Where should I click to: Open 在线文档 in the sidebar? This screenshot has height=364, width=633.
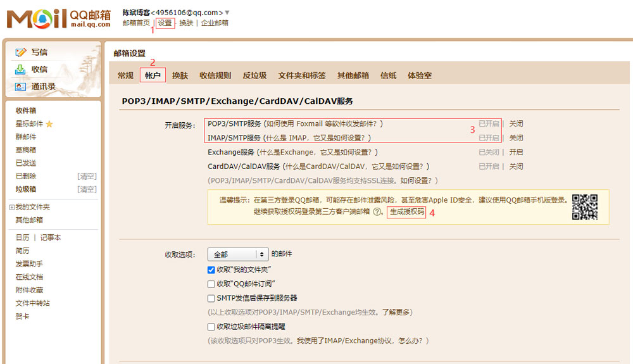tap(29, 277)
